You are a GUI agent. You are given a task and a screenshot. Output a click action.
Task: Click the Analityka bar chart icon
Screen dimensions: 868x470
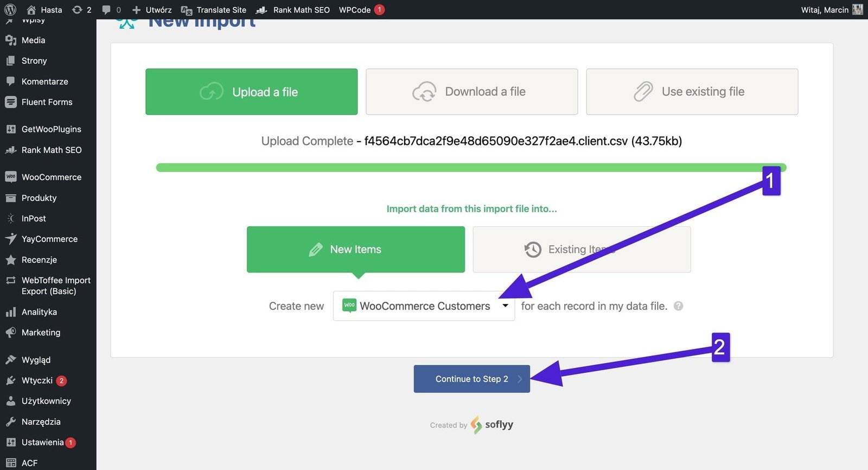[x=10, y=312]
